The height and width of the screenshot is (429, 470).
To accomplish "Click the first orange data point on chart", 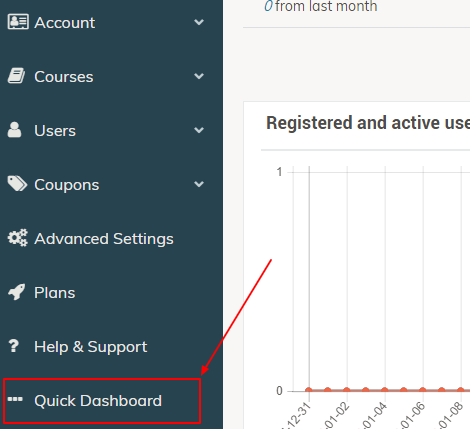I will pos(309,390).
